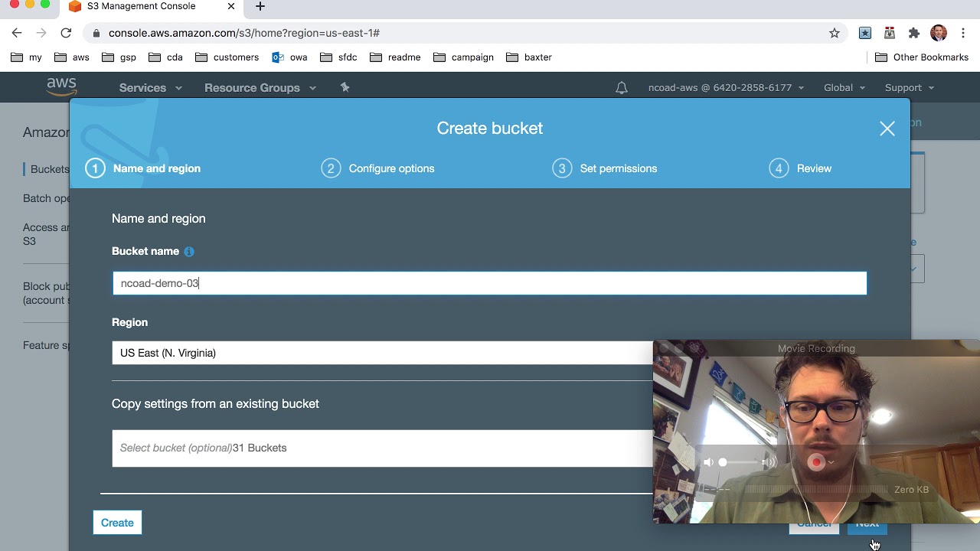Screen dimensions: 980x551
Task: Select Buckets in the S3 sidebar
Action: pos(50,169)
